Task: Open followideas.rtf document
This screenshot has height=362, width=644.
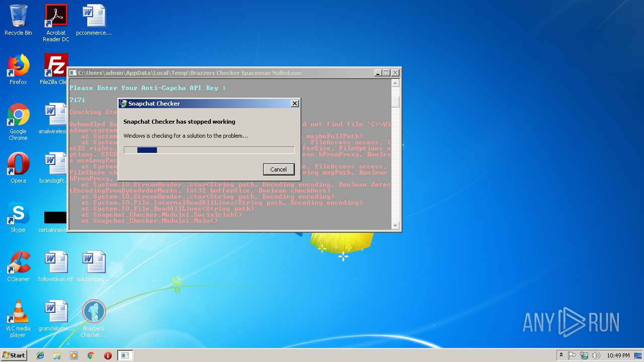Action: 56,266
